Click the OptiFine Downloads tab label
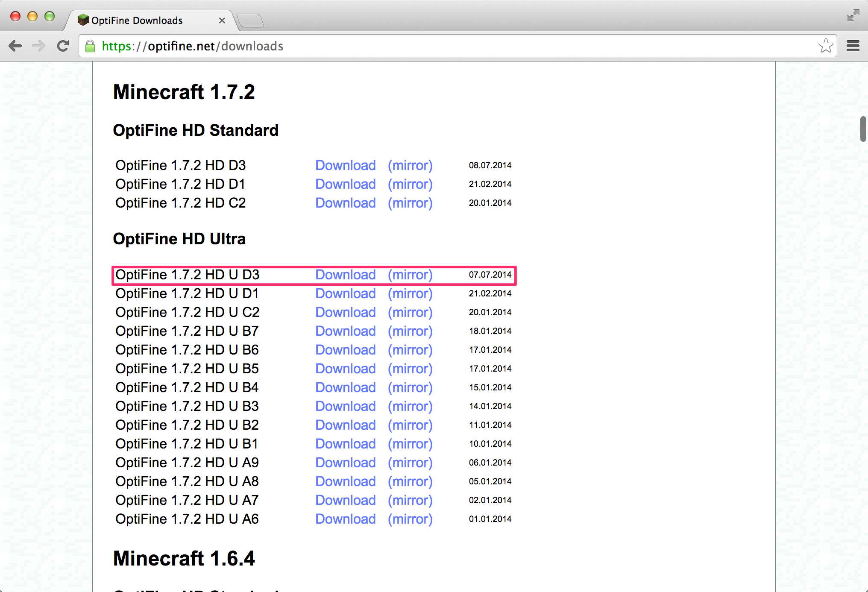The width and height of the screenshot is (868, 592). pos(138,20)
